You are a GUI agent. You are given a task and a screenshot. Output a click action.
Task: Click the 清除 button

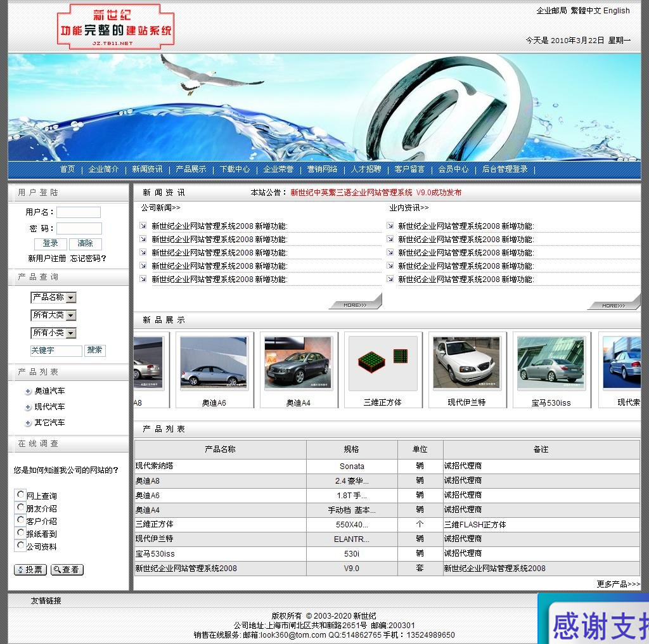[x=86, y=243]
